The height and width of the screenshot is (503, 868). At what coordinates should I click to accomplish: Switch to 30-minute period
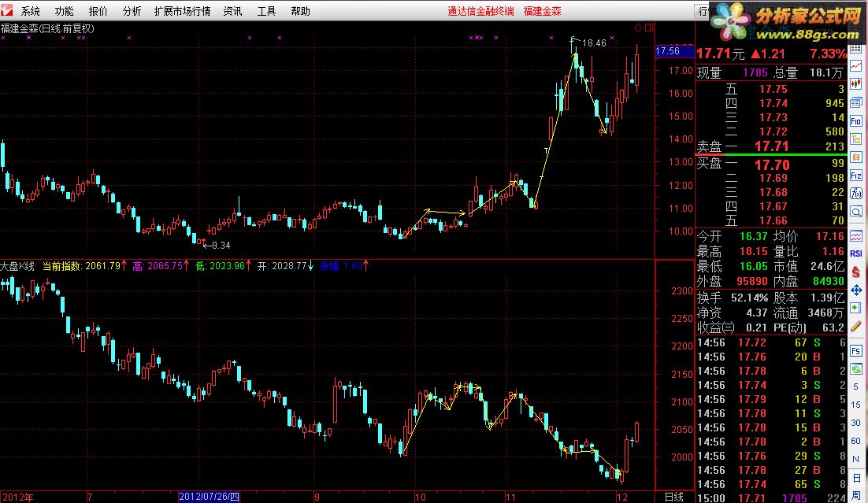(x=856, y=423)
